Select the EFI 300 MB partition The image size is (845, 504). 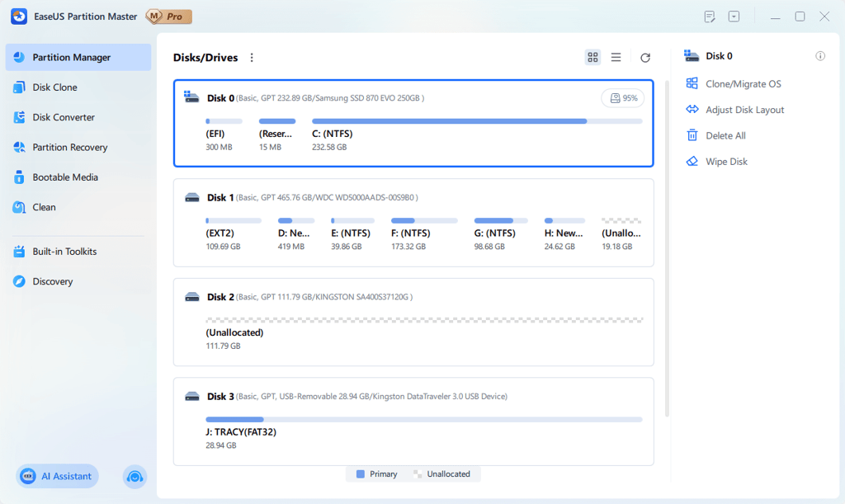click(x=224, y=134)
